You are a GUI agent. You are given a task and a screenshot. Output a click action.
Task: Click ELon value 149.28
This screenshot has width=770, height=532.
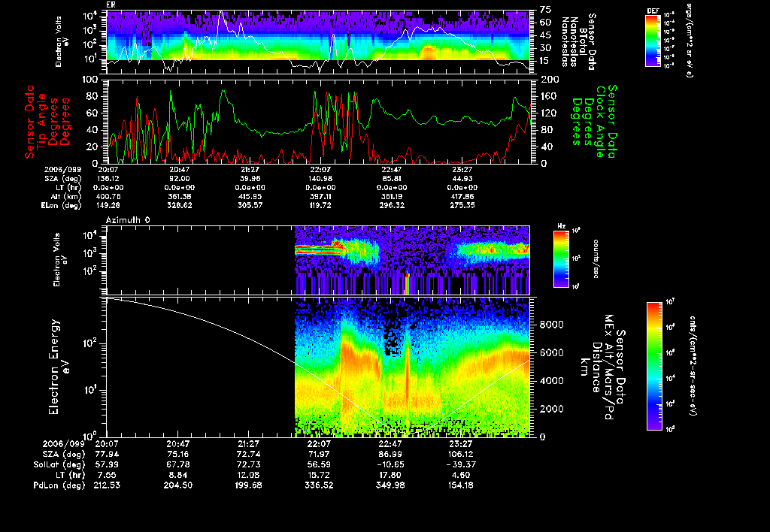click(108, 205)
